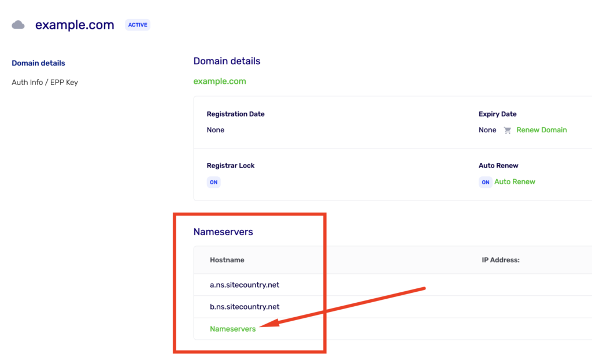
Task: Click the green Auto Renew link
Action: [x=515, y=182]
